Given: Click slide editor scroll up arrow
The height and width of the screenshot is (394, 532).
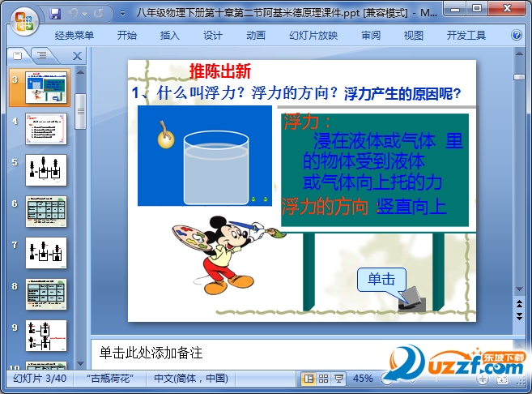Looking at the screenshot, I should pyautogui.click(x=519, y=54).
